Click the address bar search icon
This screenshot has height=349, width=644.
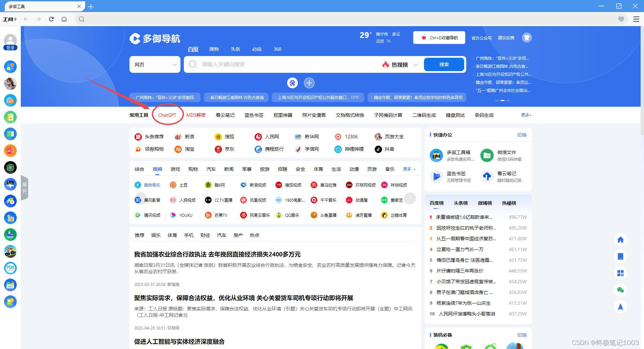tap(82, 19)
